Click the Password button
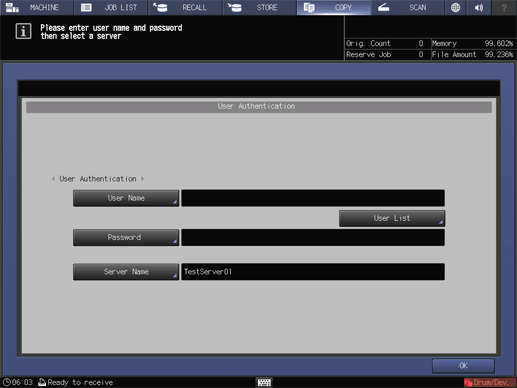Viewport: 517px width, 388px height. (x=126, y=238)
